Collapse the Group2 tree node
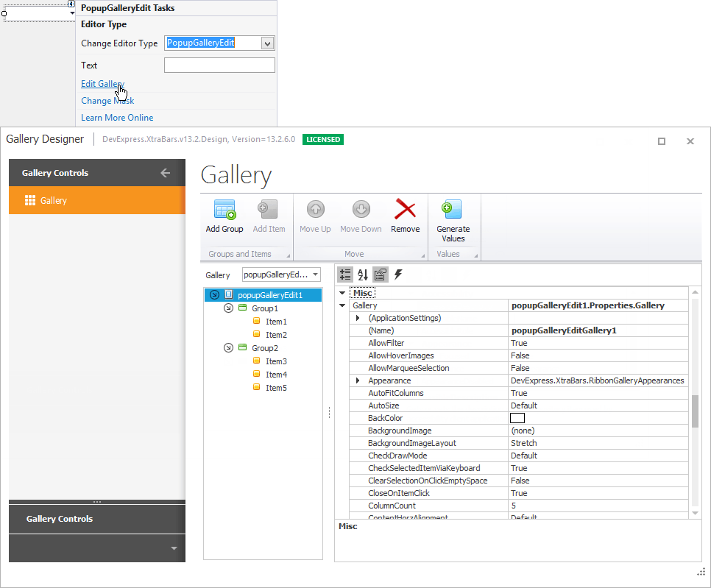This screenshot has width=711, height=588. [228, 348]
